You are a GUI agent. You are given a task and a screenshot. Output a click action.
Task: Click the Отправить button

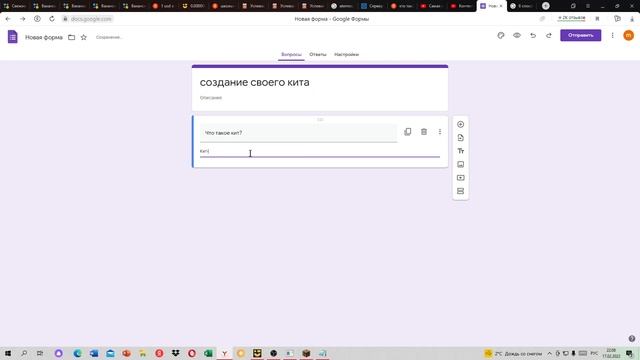click(x=580, y=35)
